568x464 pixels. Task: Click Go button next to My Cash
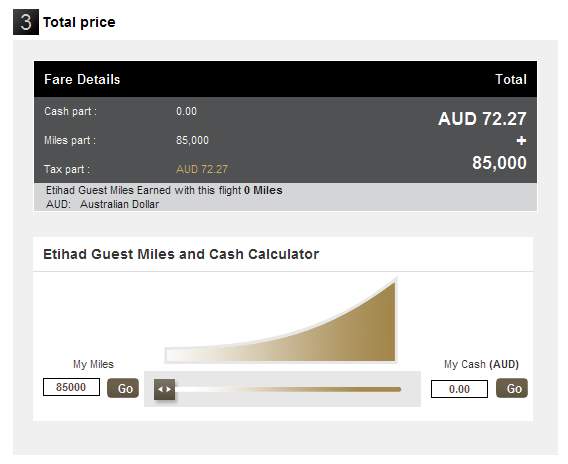coord(512,388)
